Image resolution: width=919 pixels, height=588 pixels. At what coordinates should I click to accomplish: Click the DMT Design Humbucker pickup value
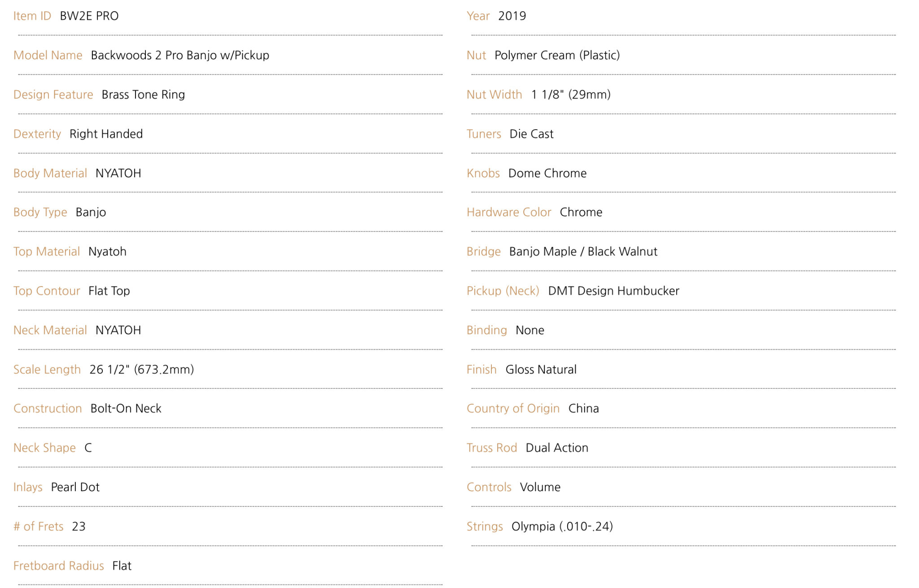[614, 291]
